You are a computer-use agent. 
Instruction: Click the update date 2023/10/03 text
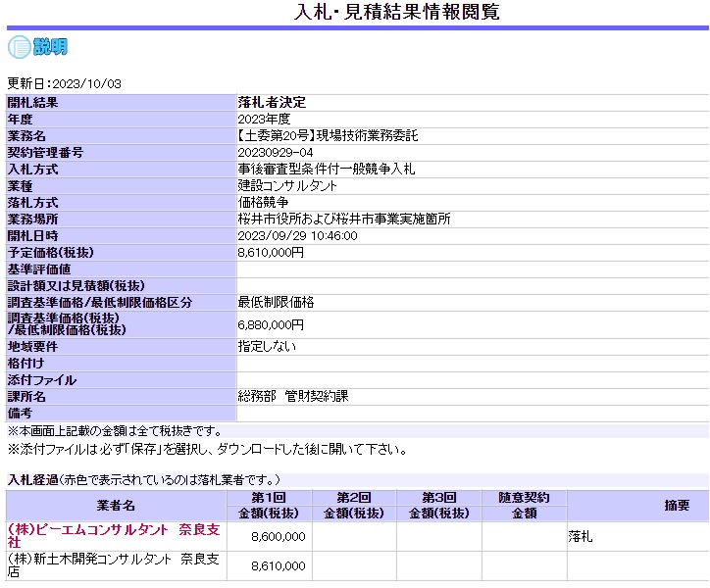pos(65,84)
